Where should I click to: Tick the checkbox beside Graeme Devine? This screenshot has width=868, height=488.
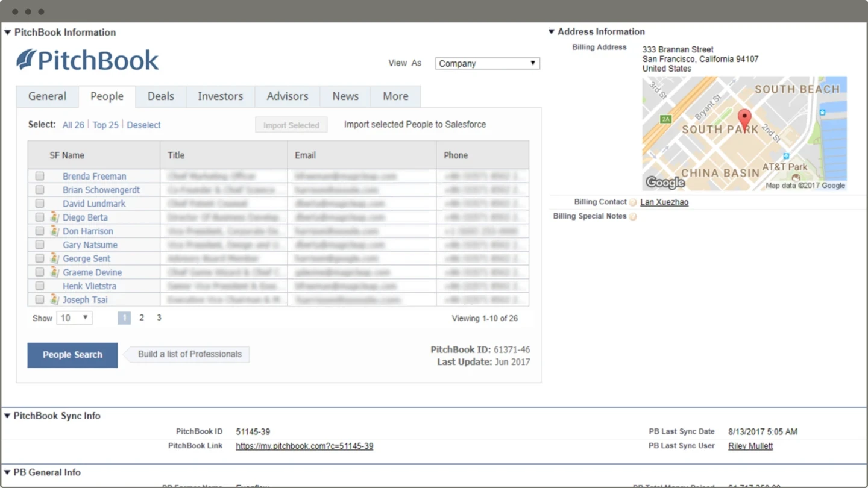(x=40, y=272)
